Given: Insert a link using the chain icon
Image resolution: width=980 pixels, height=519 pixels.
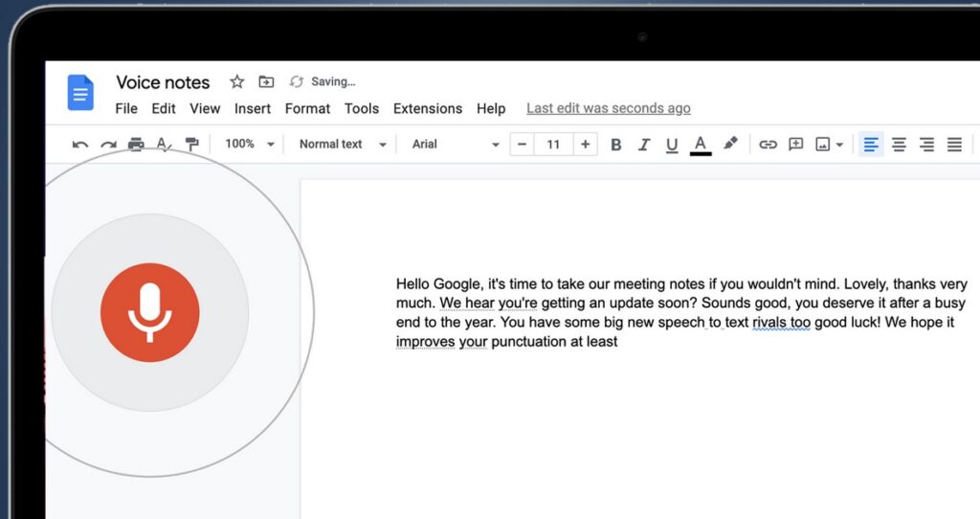Looking at the screenshot, I should click(x=768, y=145).
